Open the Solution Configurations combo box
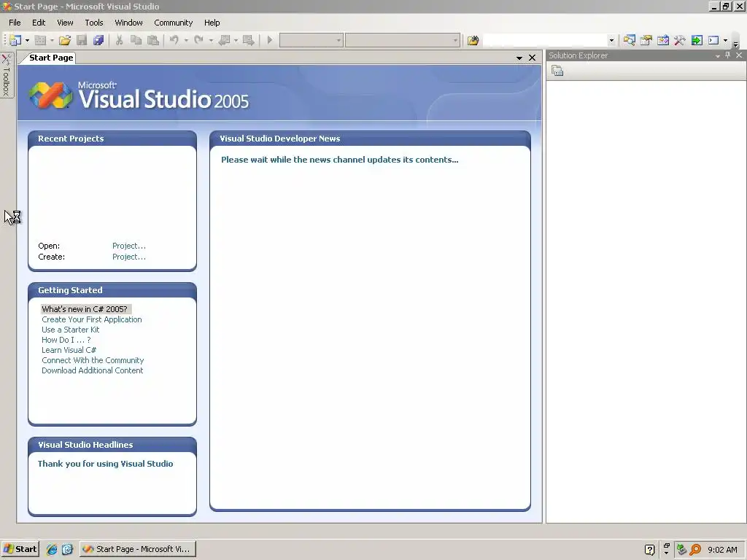 [x=311, y=41]
